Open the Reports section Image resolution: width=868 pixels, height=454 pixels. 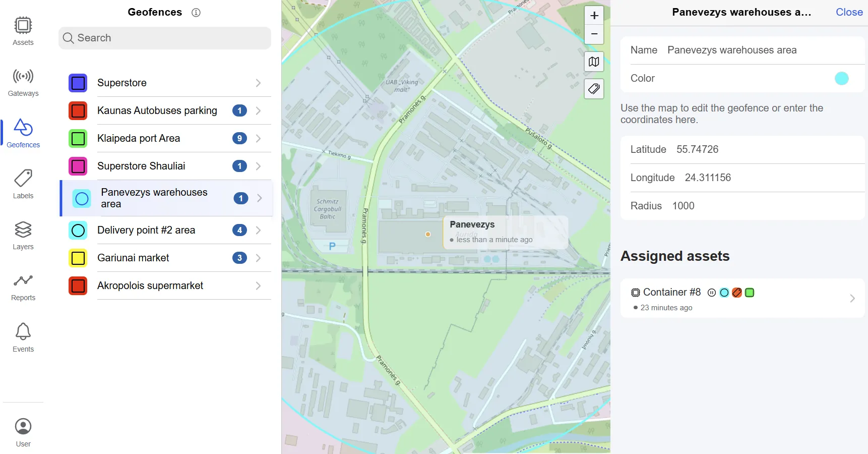[23, 288]
